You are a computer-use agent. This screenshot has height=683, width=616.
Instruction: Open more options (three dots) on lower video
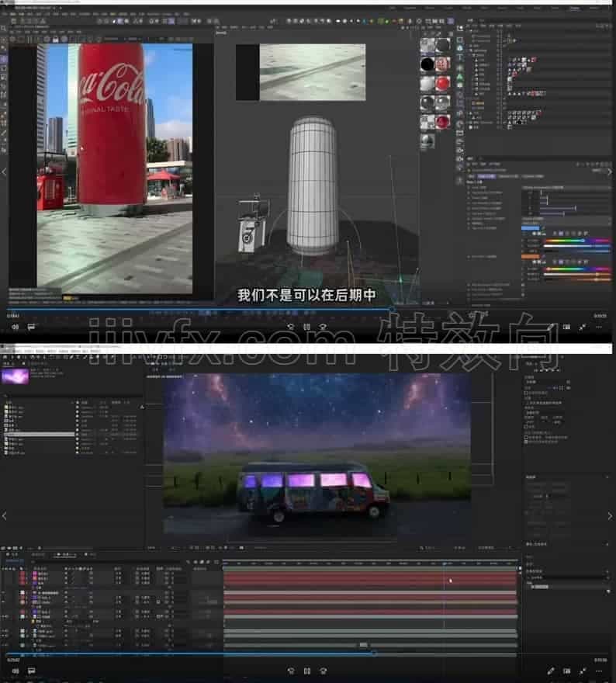(599, 671)
